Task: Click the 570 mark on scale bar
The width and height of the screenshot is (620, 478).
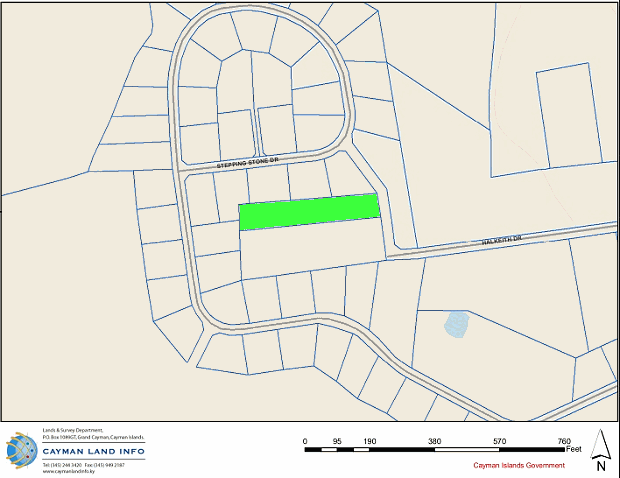Action: point(499,440)
